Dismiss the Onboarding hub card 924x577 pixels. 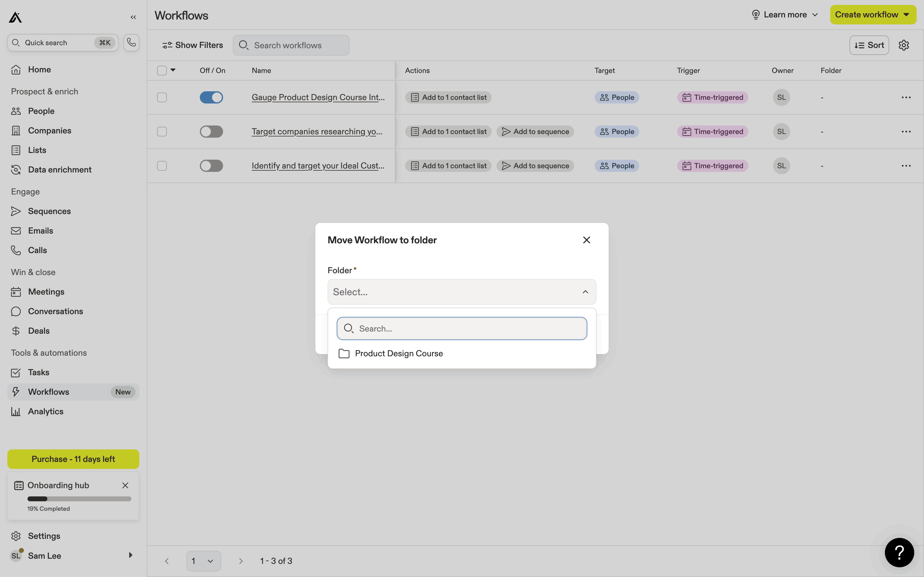pyautogui.click(x=125, y=485)
